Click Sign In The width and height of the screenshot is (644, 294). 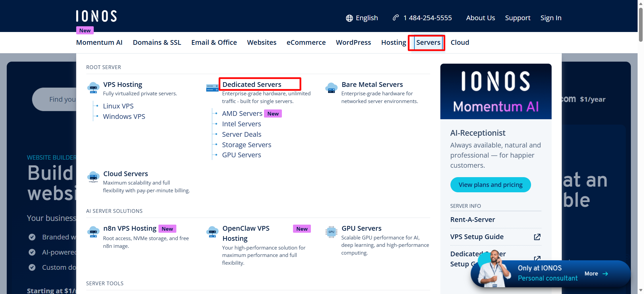point(551,18)
